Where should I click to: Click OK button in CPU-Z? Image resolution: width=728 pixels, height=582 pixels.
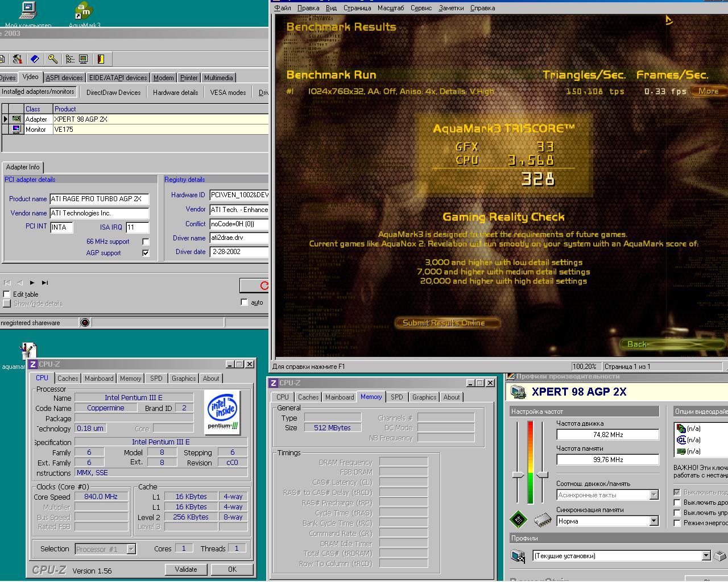pos(232,569)
